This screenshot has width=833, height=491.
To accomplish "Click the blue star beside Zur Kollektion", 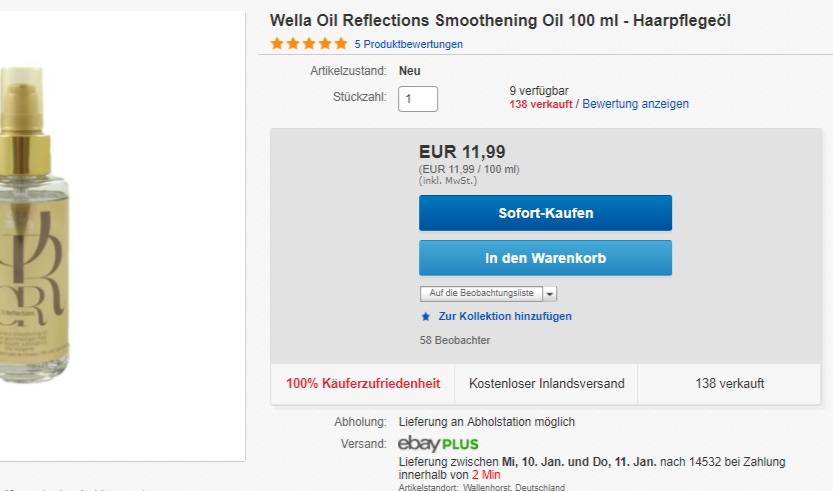I will pyautogui.click(x=426, y=317).
